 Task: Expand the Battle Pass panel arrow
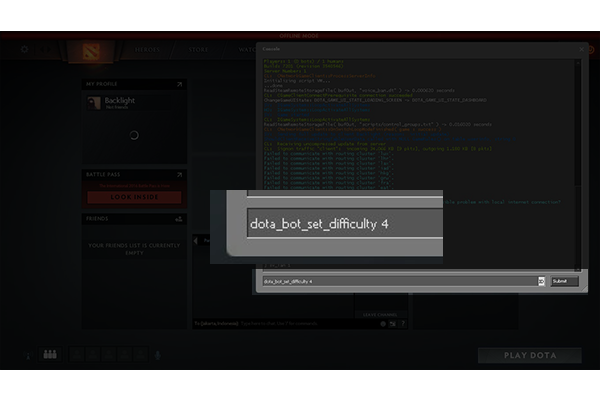tap(179, 175)
